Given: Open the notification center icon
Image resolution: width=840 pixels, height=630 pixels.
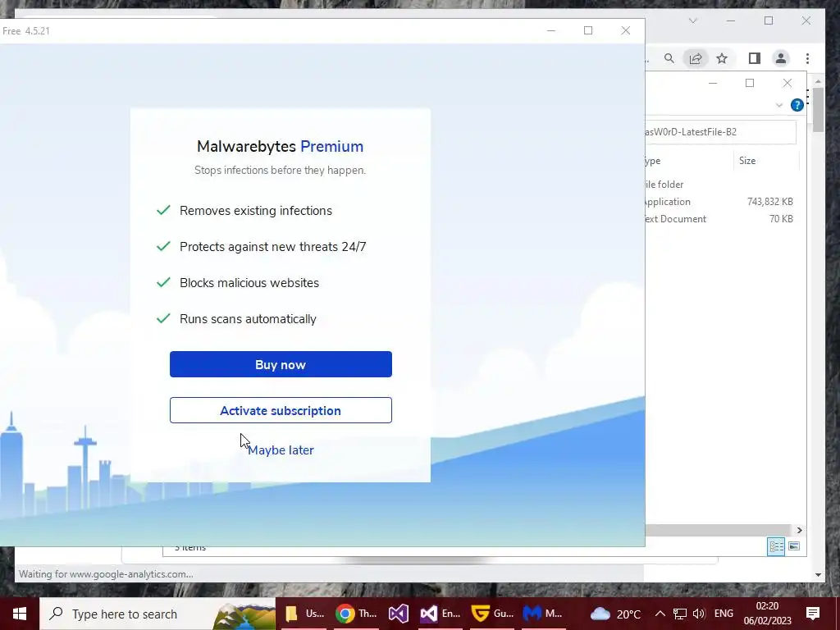Looking at the screenshot, I should 813,614.
